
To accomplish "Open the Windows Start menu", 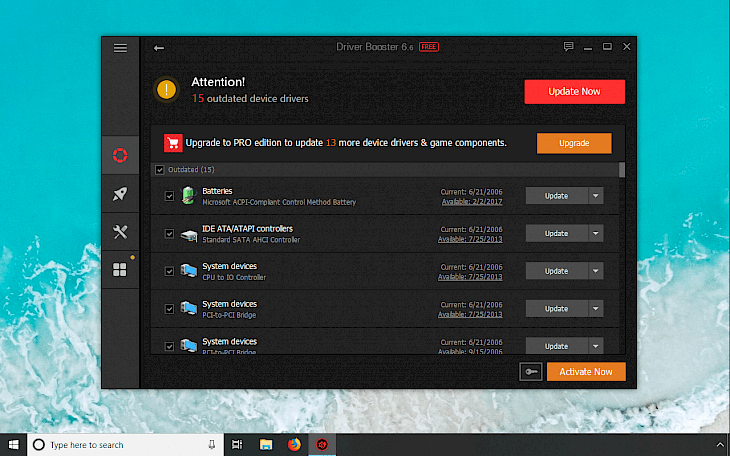I will point(14,445).
